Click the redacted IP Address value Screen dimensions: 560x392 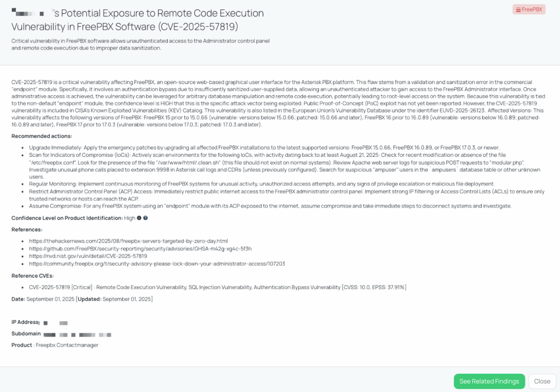[x=54, y=323]
